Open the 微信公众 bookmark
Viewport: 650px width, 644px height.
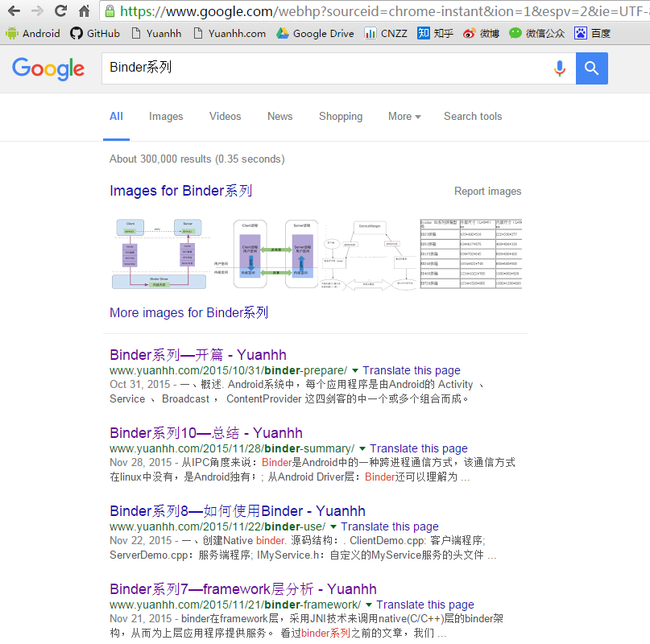click(x=536, y=33)
